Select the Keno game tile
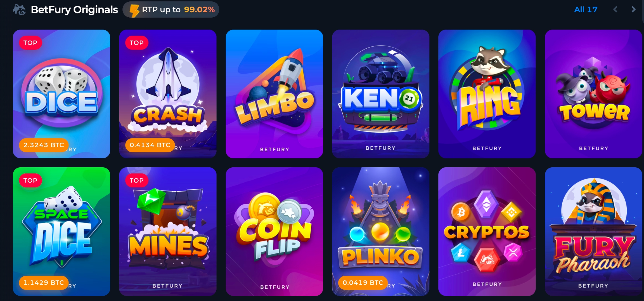 (x=381, y=94)
